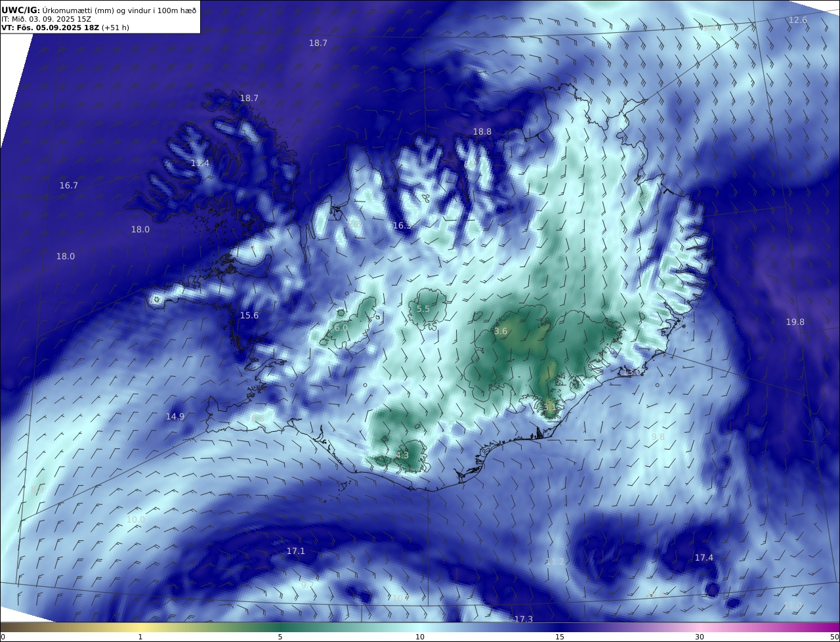Click the 10.0 value label on the map
This screenshot has width=840, height=642.
(136, 520)
